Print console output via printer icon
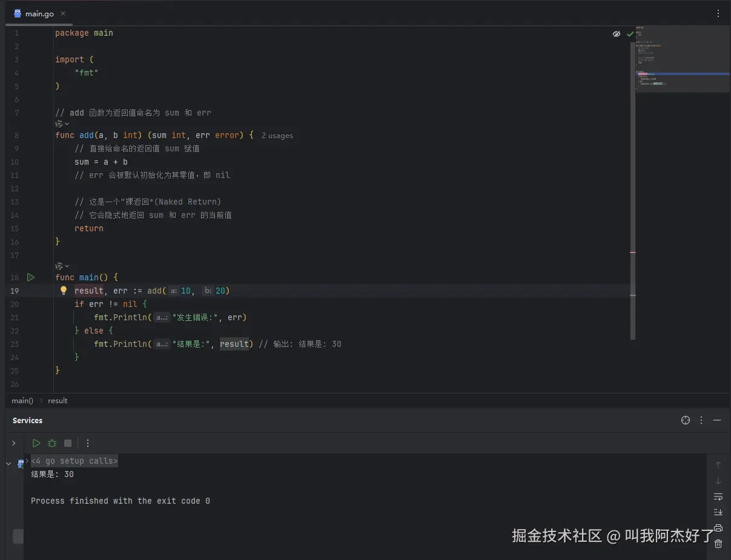The height and width of the screenshot is (560, 731). 718,528
